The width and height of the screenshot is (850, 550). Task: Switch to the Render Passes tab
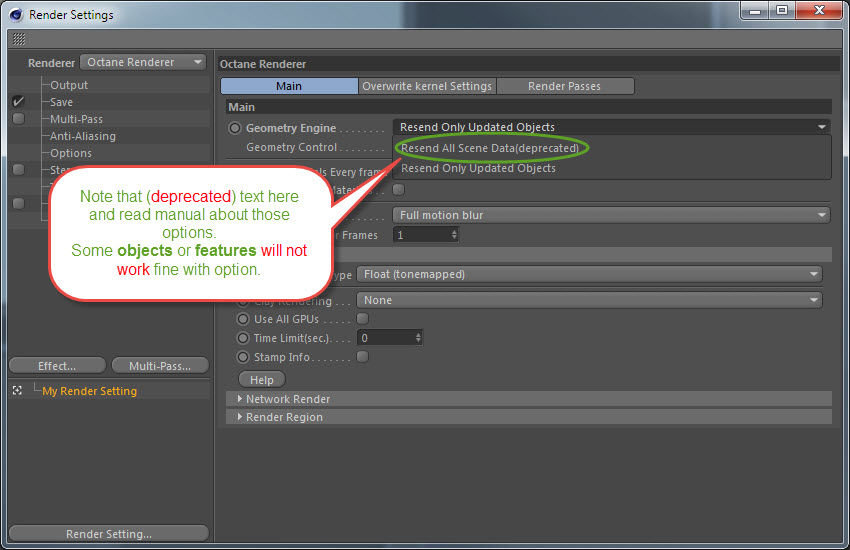(x=565, y=86)
